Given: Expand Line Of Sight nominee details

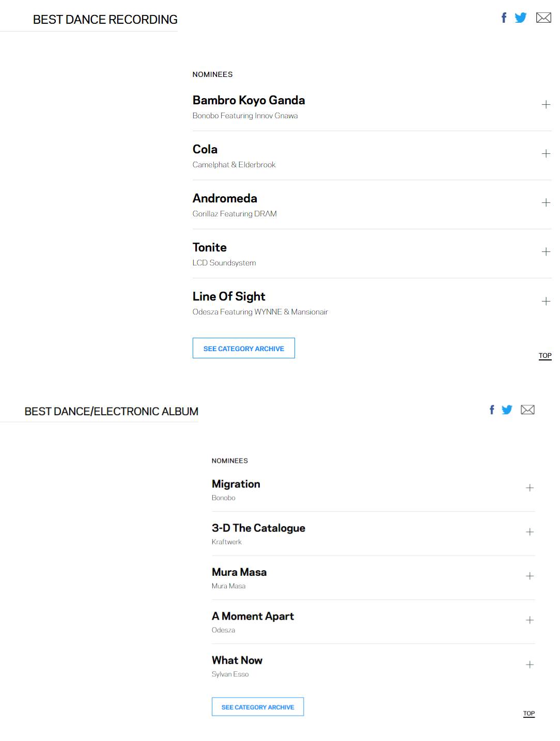Looking at the screenshot, I should tap(546, 301).
